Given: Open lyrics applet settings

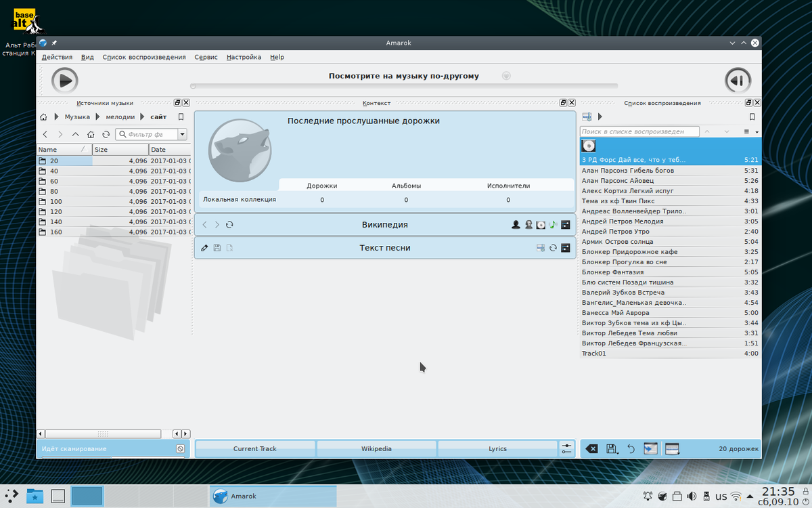Looking at the screenshot, I should click(566, 248).
